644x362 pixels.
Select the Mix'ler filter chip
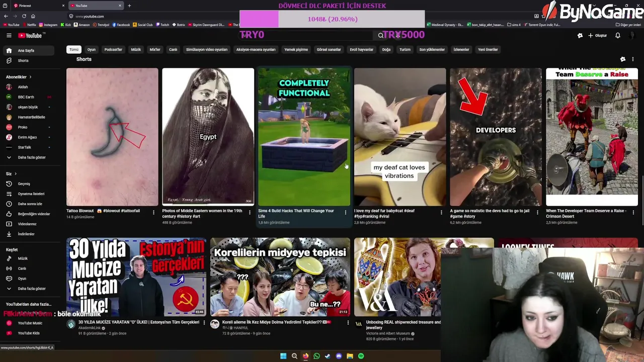click(x=155, y=49)
